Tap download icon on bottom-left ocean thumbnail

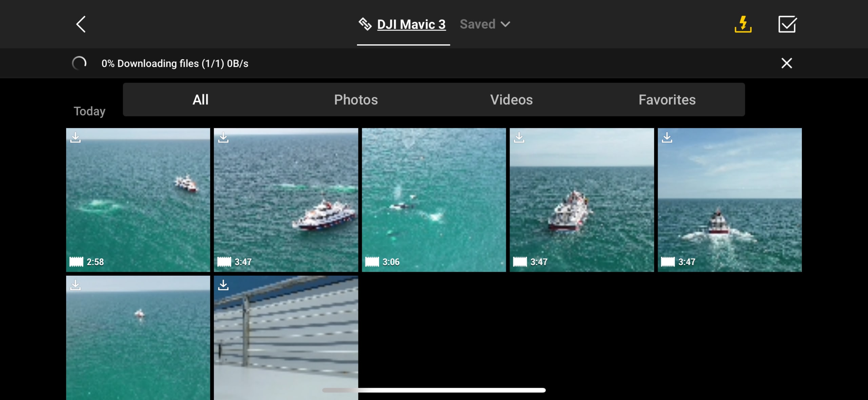coord(75,285)
